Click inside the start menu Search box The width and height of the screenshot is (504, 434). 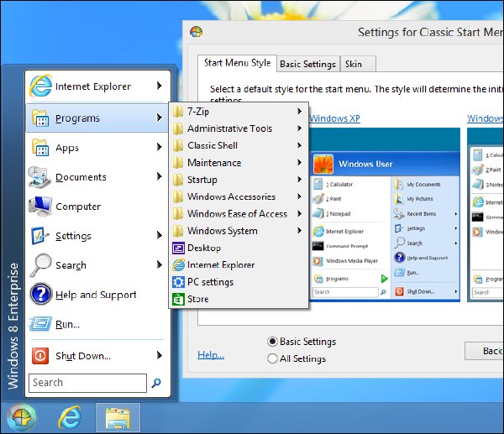[x=87, y=383]
